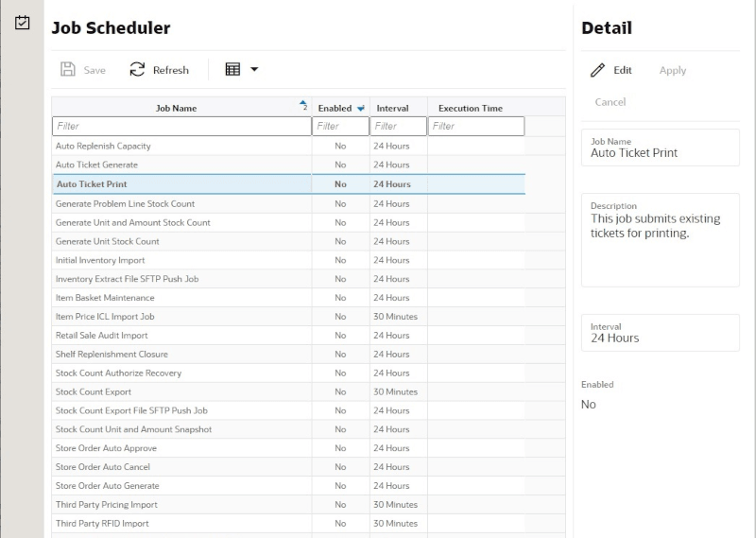The height and width of the screenshot is (538, 756).
Task: Click the Enabled value No in Detail
Action: pos(588,405)
